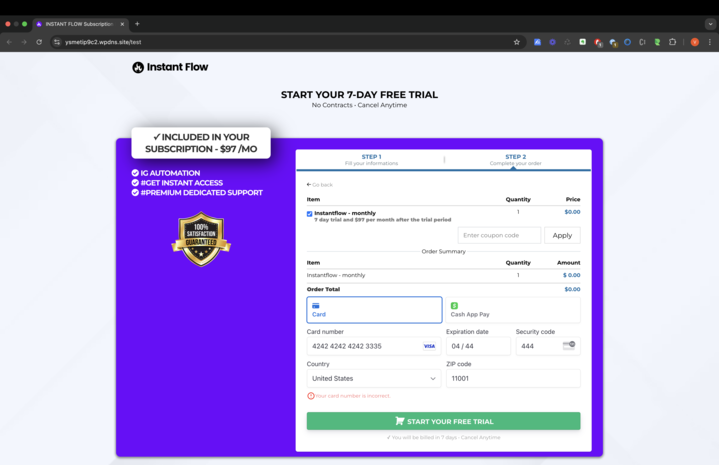The height and width of the screenshot is (465, 719).
Task: Click the IG AUTOMATION checkmark icon
Action: [135, 173]
